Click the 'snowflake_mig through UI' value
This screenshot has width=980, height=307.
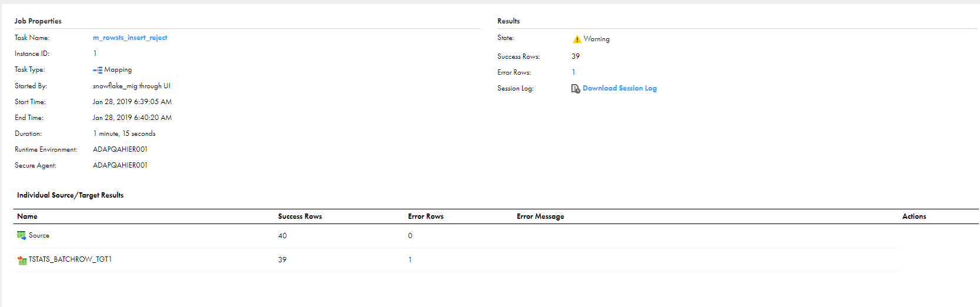pos(132,86)
